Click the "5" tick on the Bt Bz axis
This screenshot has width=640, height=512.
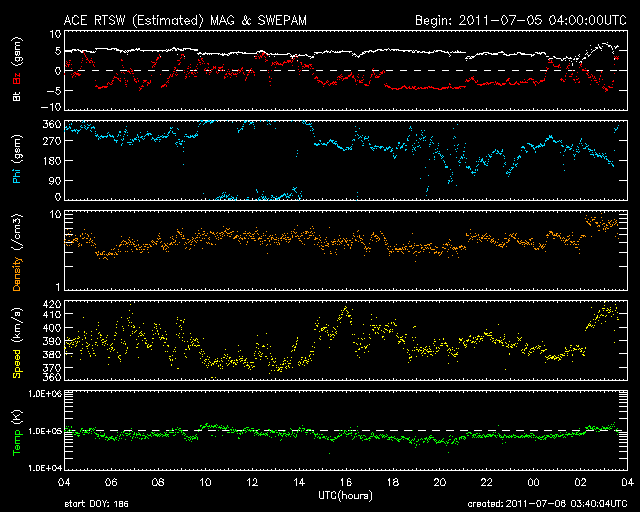point(58,51)
